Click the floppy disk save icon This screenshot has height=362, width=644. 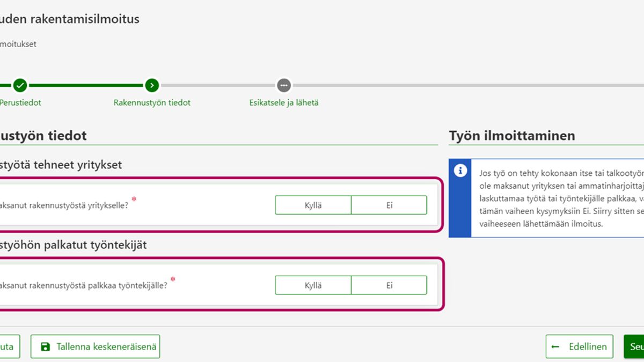pos(45,347)
